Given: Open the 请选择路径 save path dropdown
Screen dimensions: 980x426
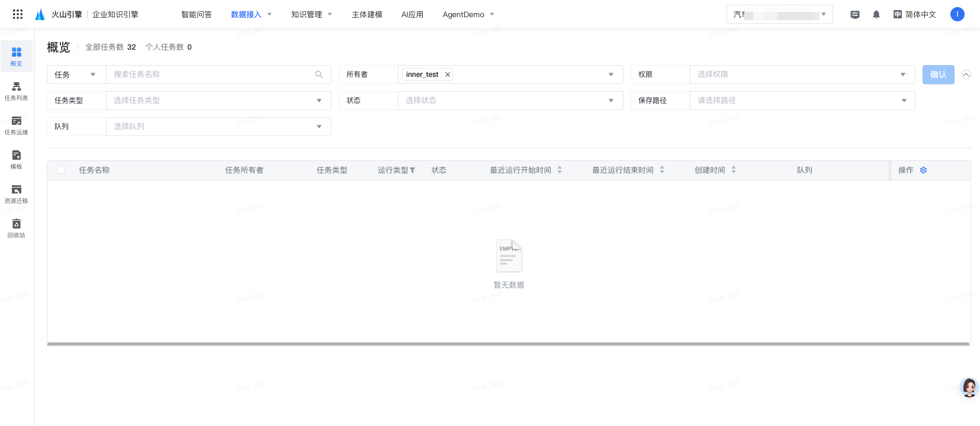Looking at the screenshot, I should pos(802,101).
